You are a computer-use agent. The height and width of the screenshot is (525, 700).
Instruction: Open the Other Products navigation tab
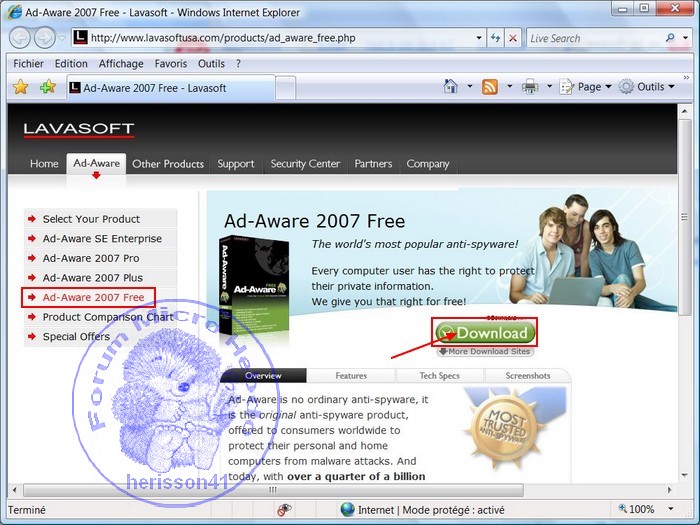168,164
